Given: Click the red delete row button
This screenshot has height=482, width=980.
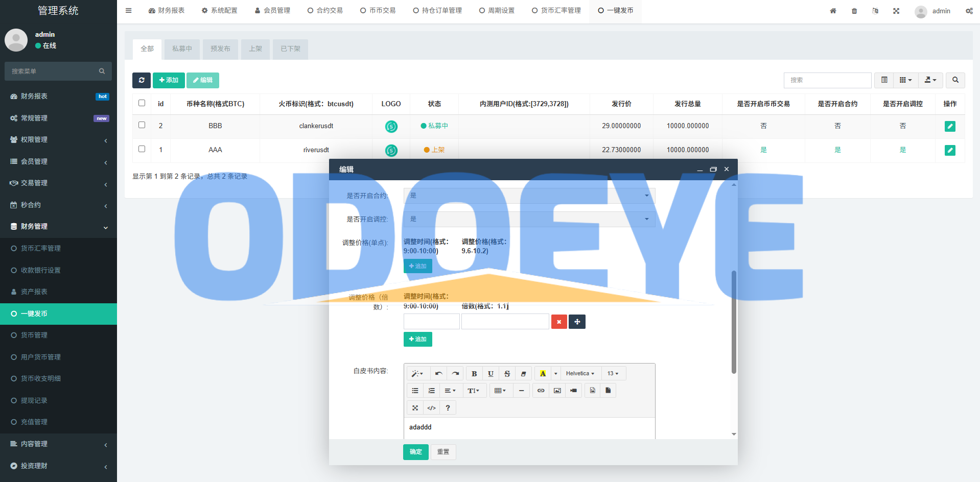Looking at the screenshot, I should coord(559,322).
